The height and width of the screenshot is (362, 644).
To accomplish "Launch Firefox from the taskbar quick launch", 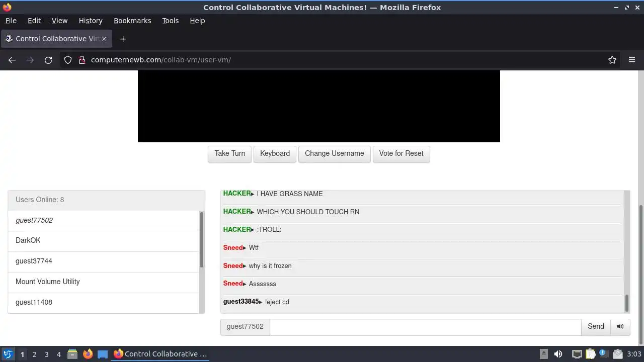I will [88, 354].
